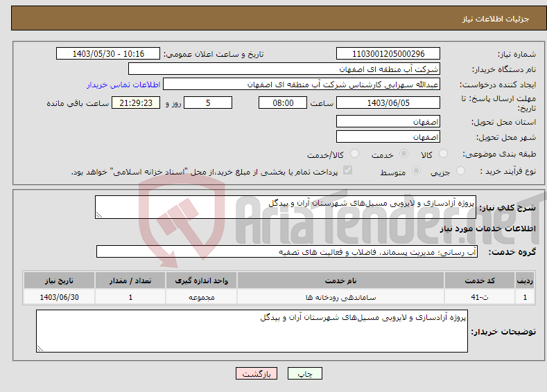Screen dimensions: 547x392
Task: Click the remaining days field showing 5
Action: [208, 103]
